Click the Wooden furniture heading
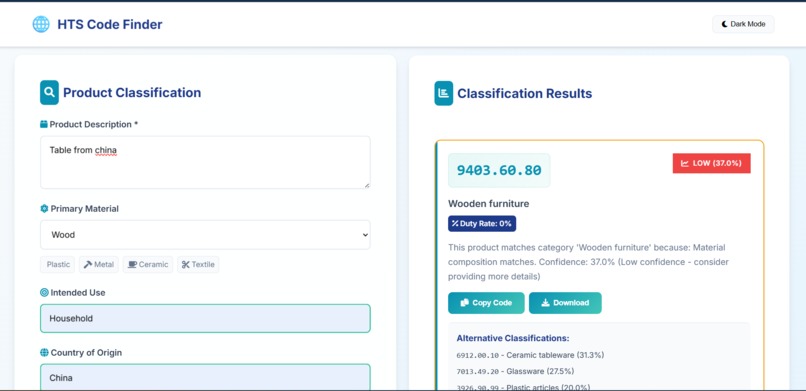The width and height of the screenshot is (806, 391). pos(488,204)
